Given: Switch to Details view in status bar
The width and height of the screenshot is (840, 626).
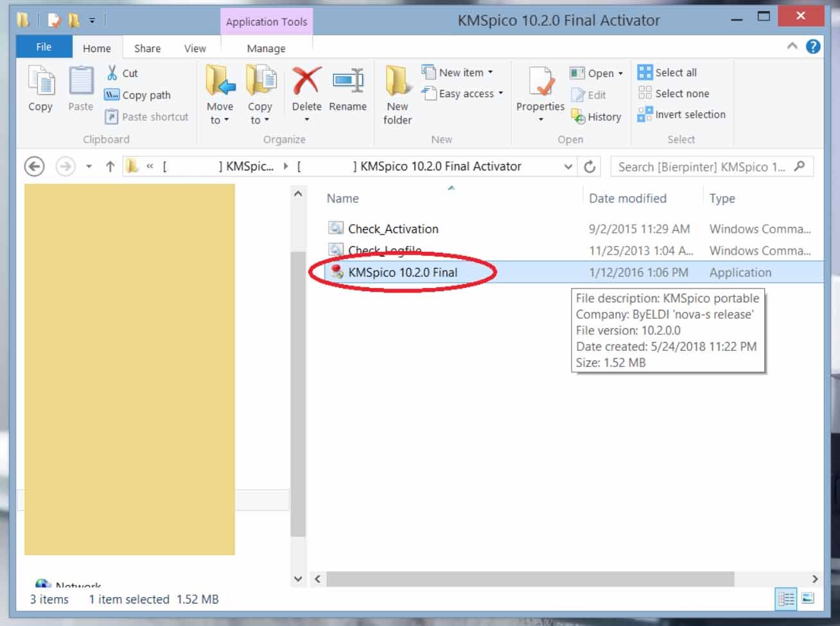Looking at the screenshot, I should 786,599.
